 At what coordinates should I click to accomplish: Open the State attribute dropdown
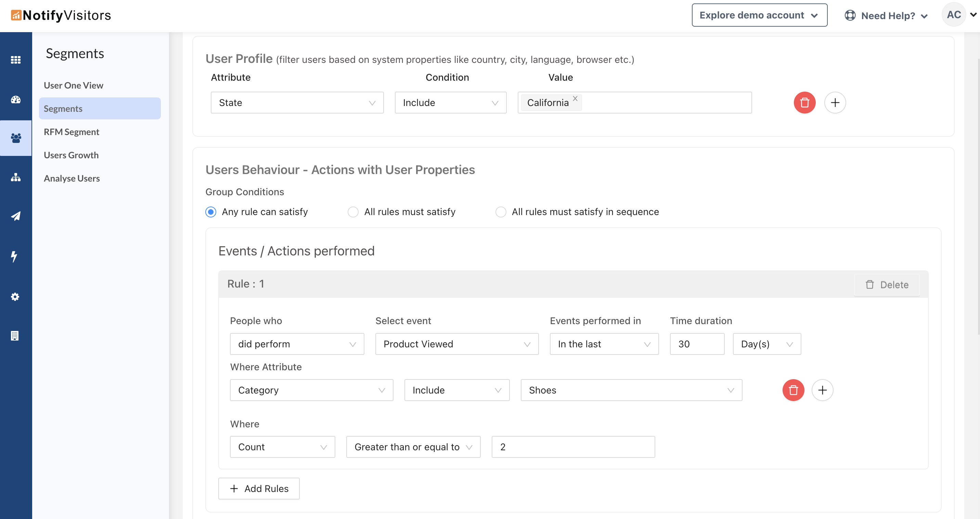point(297,103)
